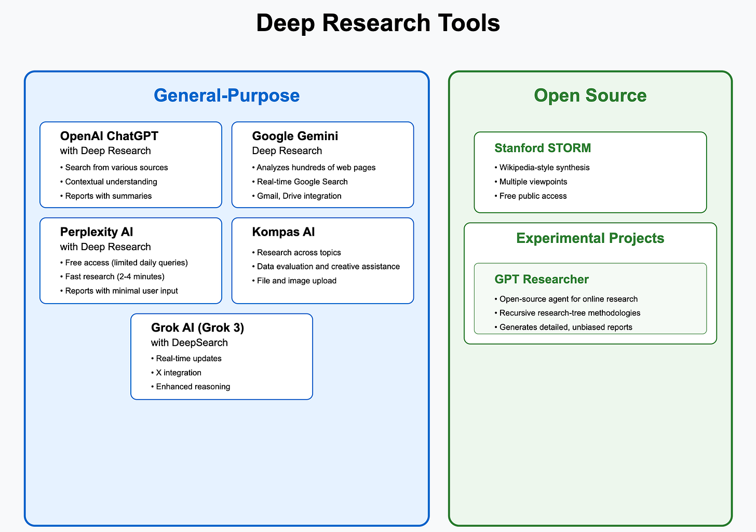756x532 pixels.
Task: Click 'Open-source agent for online research' bullet
Action: click(566, 299)
